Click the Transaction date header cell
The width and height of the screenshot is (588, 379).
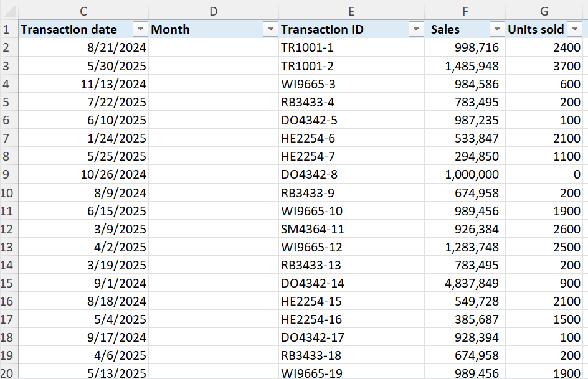coord(69,29)
